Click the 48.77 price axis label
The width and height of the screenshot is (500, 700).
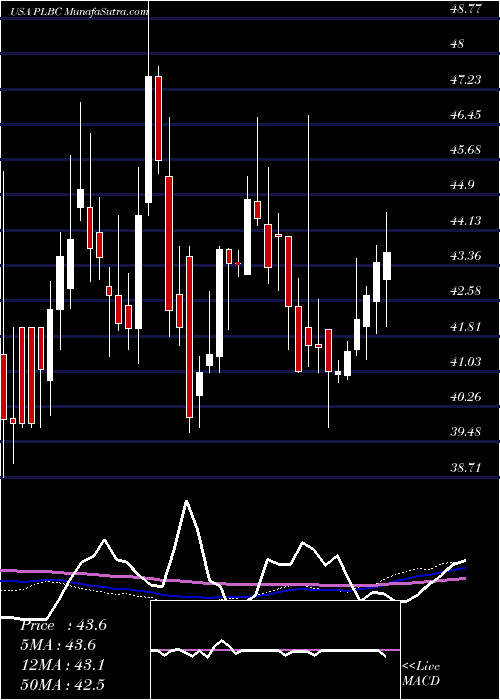(467, 8)
